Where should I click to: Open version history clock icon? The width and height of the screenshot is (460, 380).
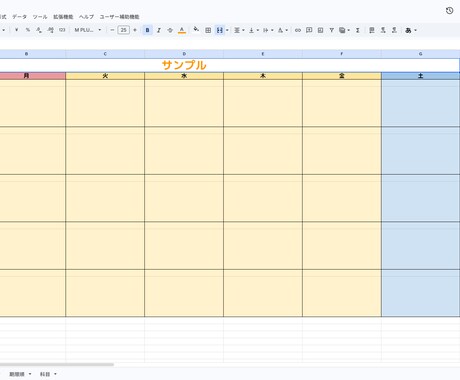point(449,11)
